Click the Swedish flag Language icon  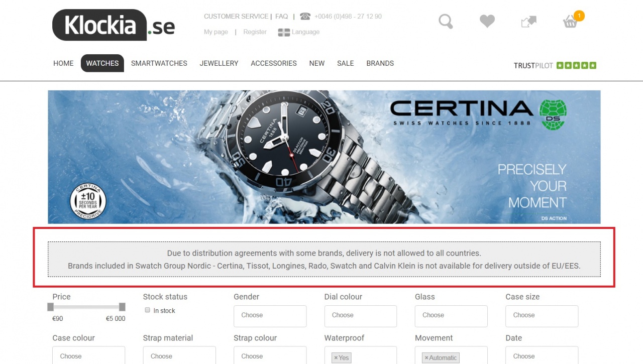[x=284, y=32]
